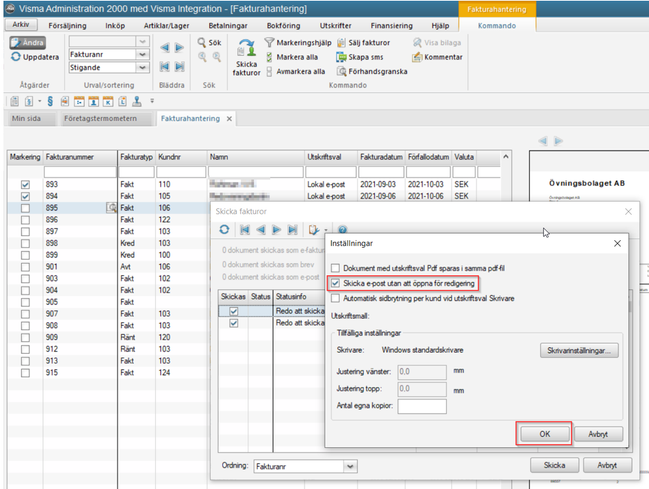Viewport: 649px width, 489px height.
Task: Enable Automatisk sidbrytning per kund checkbox
Action: pos(335,298)
